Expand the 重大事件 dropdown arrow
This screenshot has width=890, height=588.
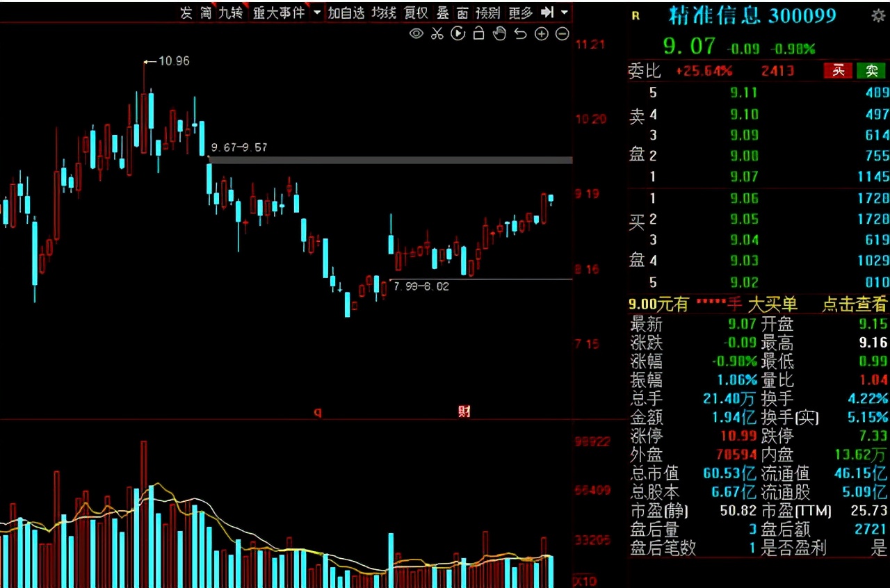(316, 13)
